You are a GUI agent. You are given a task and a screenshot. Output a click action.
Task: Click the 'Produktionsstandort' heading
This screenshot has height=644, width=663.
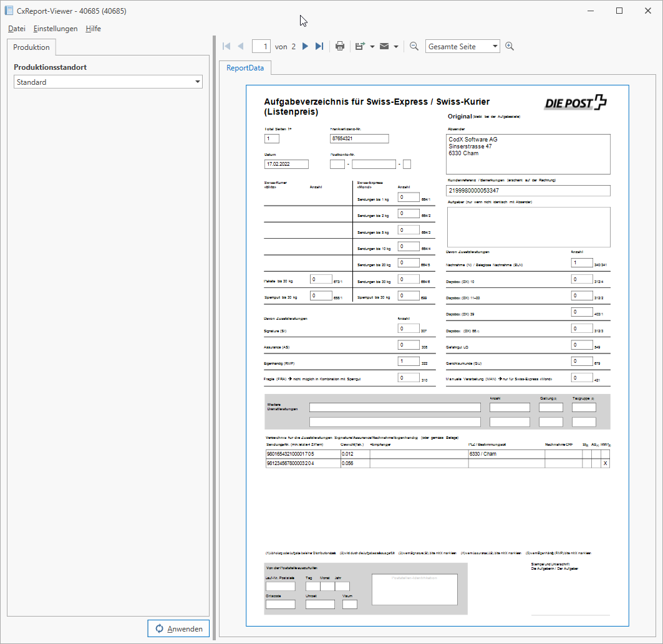coord(51,67)
